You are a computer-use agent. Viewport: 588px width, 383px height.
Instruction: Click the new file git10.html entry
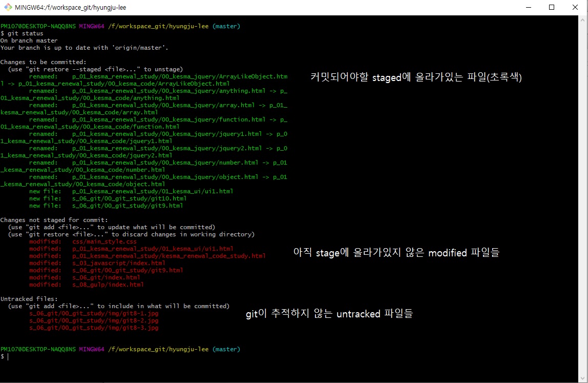(x=129, y=198)
